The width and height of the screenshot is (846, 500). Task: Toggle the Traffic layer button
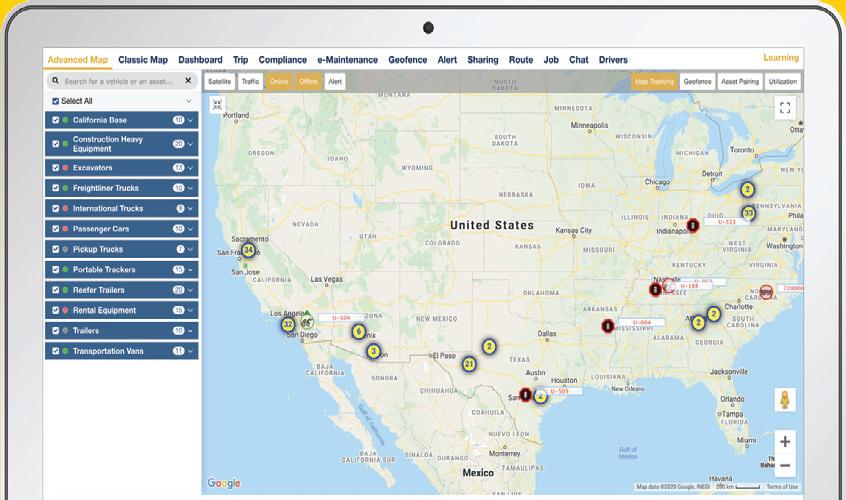pyautogui.click(x=250, y=81)
